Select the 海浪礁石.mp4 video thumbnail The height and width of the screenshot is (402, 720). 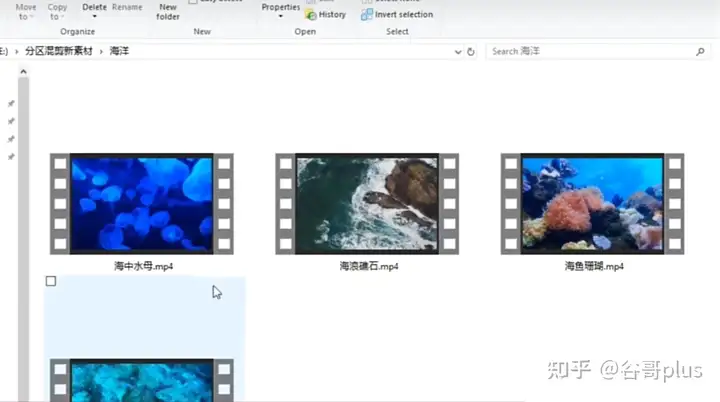click(x=367, y=204)
